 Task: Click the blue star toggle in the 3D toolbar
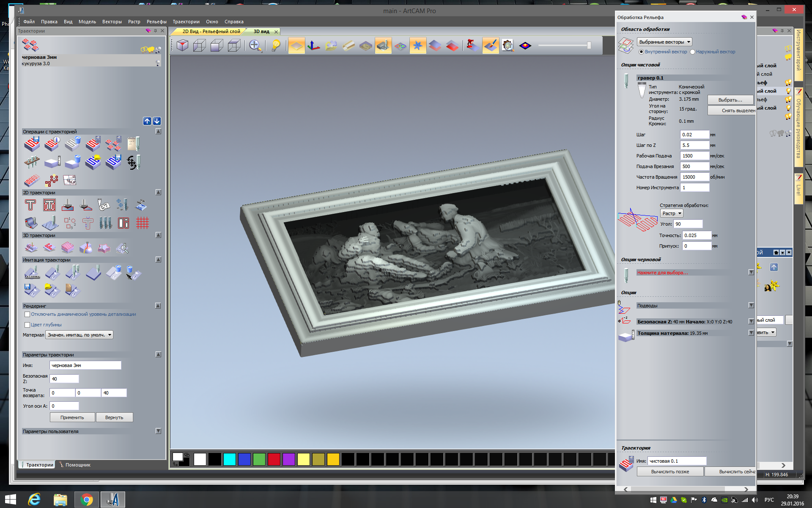point(417,45)
